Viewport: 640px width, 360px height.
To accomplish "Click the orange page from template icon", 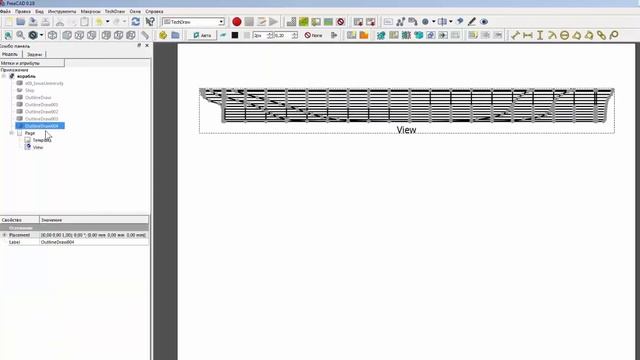I will click(364, 36).
